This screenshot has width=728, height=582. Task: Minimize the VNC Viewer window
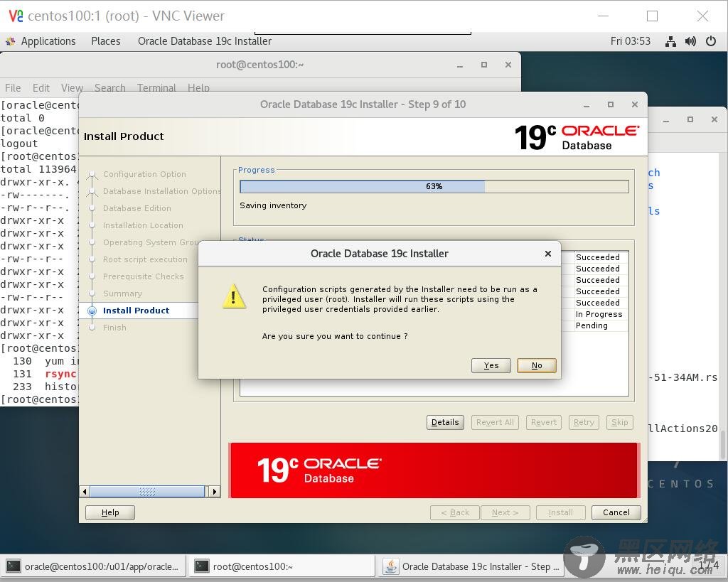603,16
